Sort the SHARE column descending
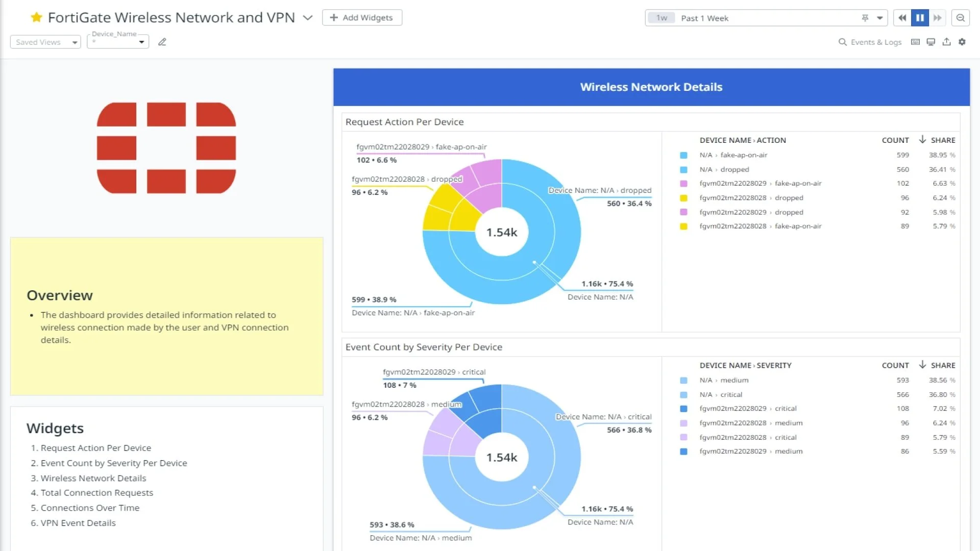980x551 pixels. click(x=923, y=140)
